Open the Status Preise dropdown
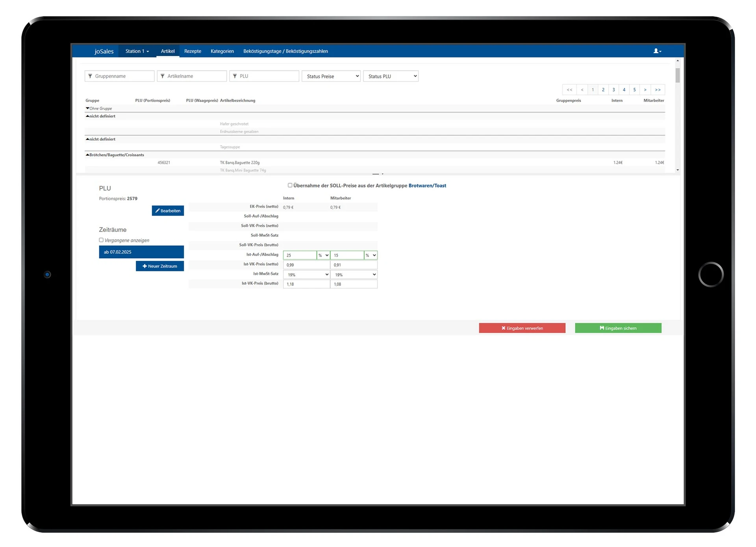The image size is (756, 547). (331, 76)
